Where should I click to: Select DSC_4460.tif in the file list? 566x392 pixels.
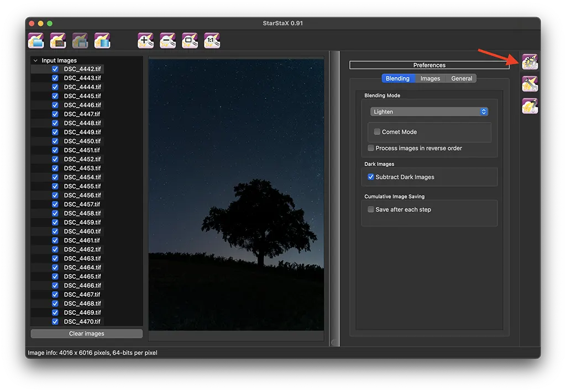tap(82, 231)
